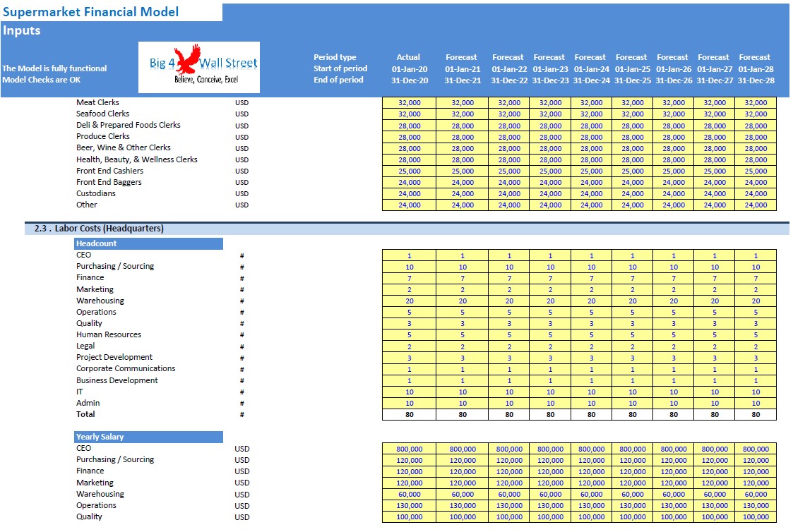Select the CEO yearly salary USD unit label
This screenshot has width=793, height=532.
[x=242, y=449]
